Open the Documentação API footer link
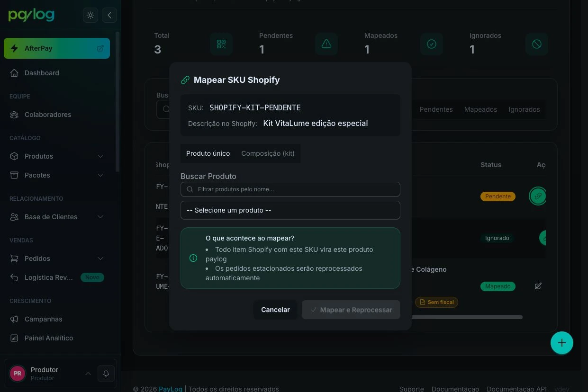Screen dimensions: 588x392 (516, 389)
